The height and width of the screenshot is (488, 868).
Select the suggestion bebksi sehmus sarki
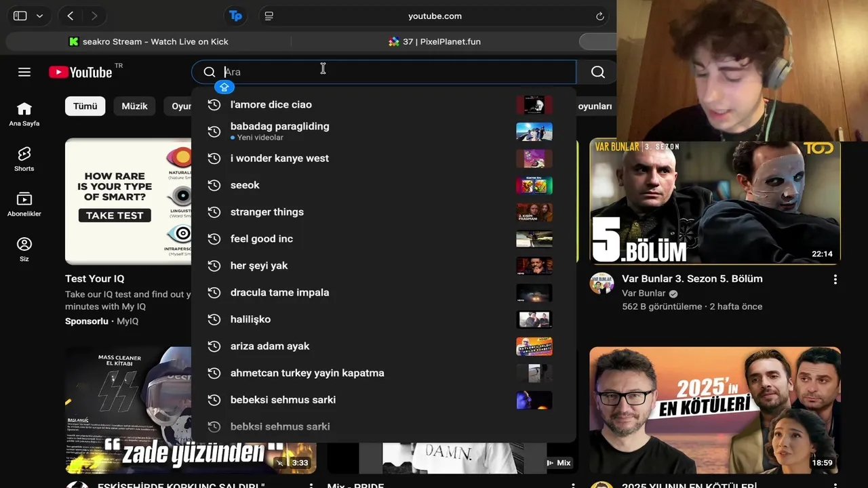click(384, 426)
